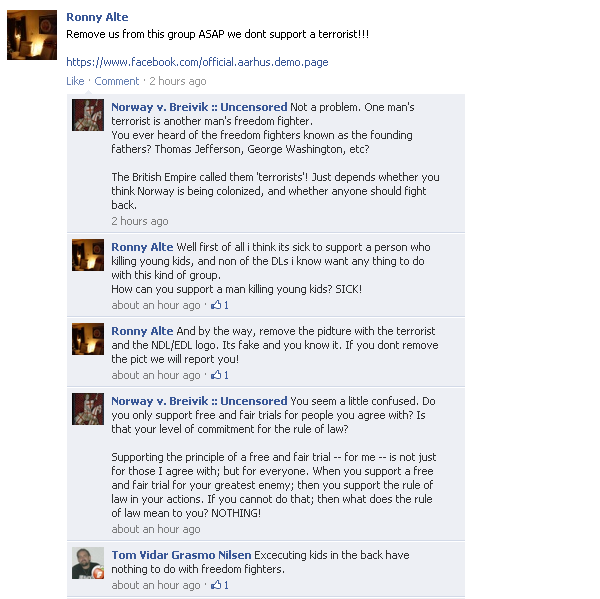Click Ronny Alte's profile picture on main post

point(32,35)
